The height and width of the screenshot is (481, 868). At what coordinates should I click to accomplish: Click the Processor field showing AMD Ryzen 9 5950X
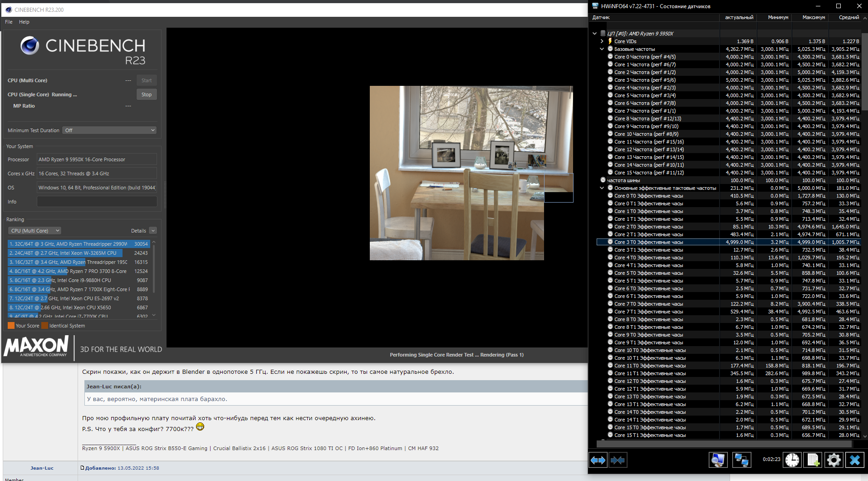[x=97, y=159]
